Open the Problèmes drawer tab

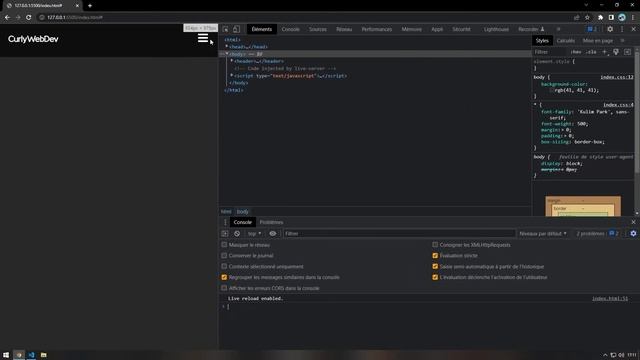(x=271, y=222)
